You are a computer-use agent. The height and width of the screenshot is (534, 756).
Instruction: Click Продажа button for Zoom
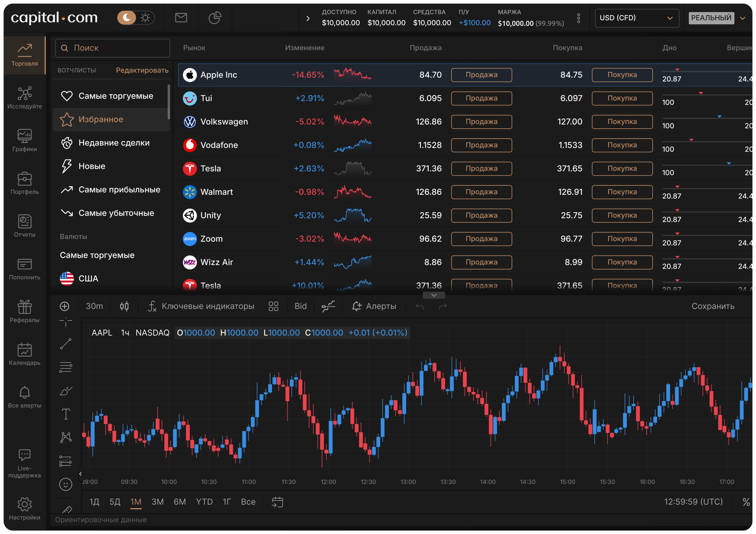pyautogui.click(x=481, y=239)
